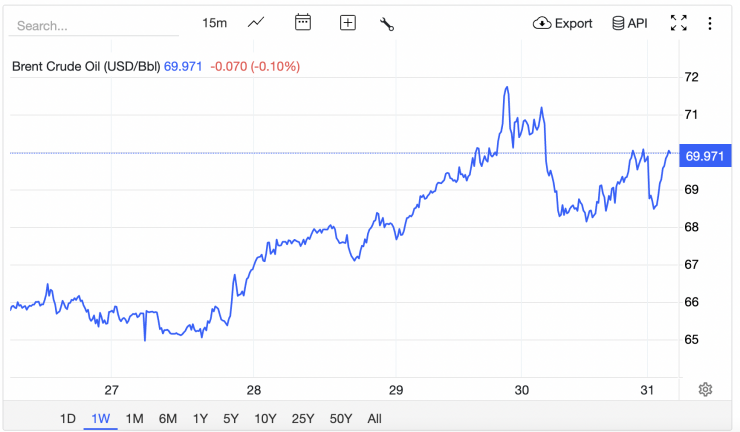Select the 1D time range
Viewport: 740px width, 432px height.
[x=68, y=418]
